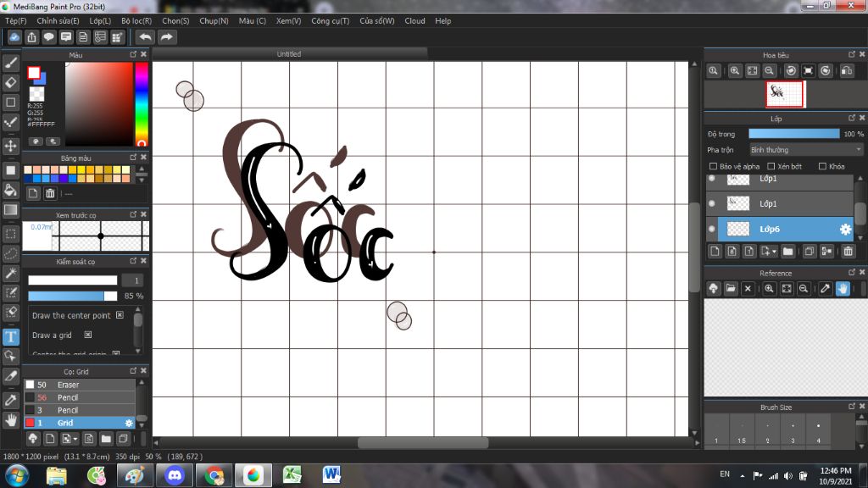Click the horizontal canvas scrollbar
This screenshot has width=868, height=488.
tap(424, 443)
